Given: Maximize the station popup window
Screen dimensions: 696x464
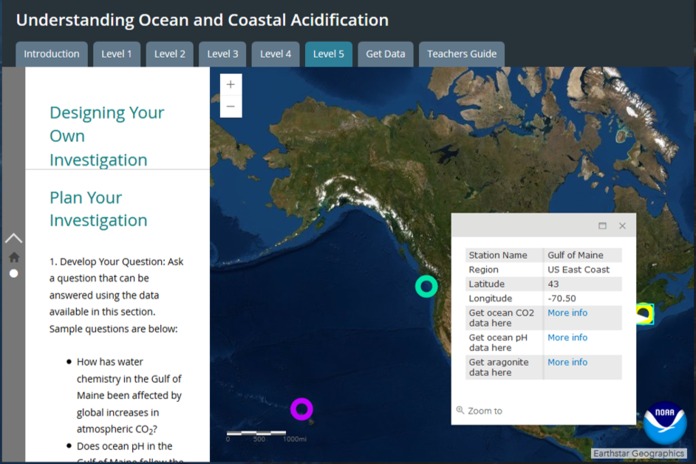Looking at the screenshot, I should tap(602, 226).
